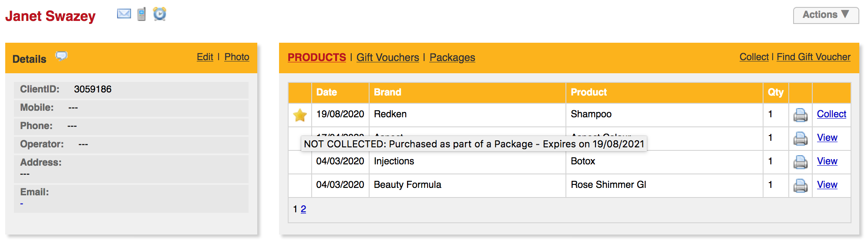868x245 pixels.
Task: Switch to the Packages tab
Action: pos(452,58)
